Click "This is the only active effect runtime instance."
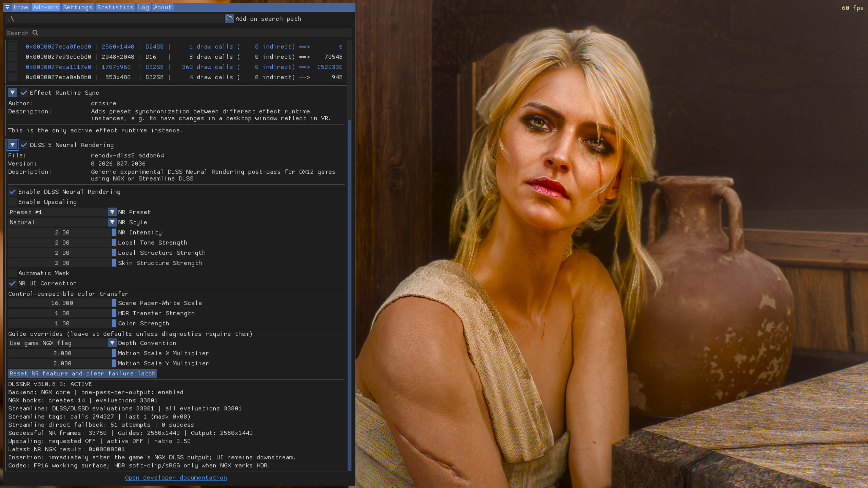868x488 pixels. coord(95,130)
